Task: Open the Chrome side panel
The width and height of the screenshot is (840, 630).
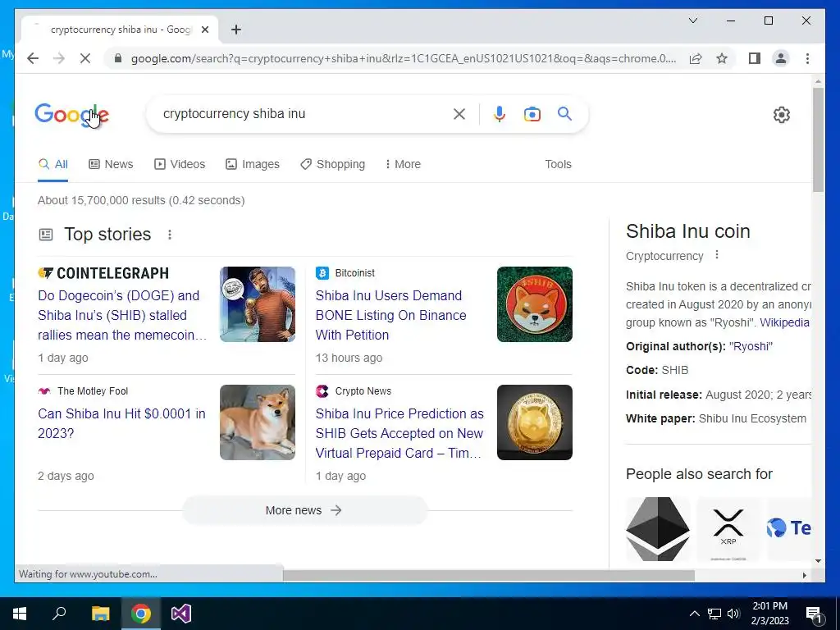Action: click(x=755, y=58)
